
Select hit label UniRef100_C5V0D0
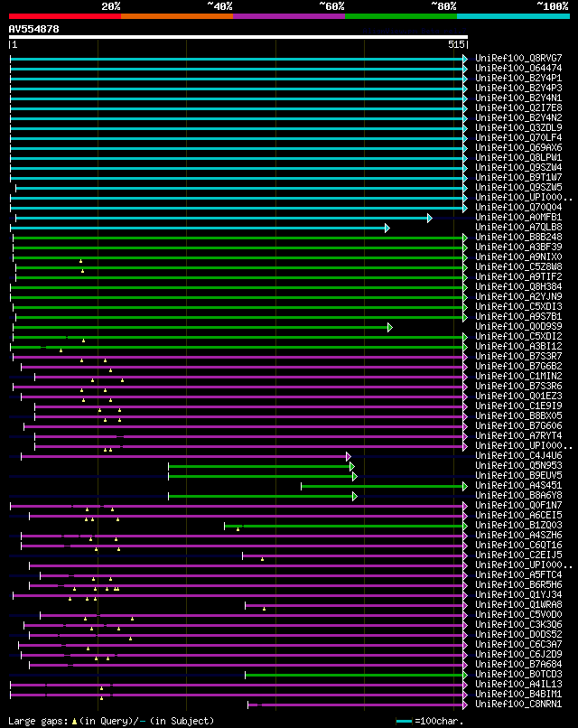pyautogui.click(x=518, y=615)
